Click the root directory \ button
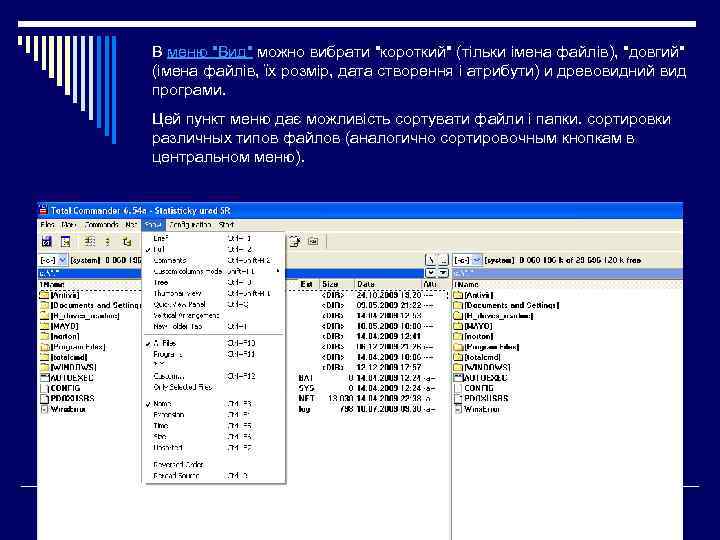Image resolution: width=720 pixels, height=540 pixels. [431, 260]
